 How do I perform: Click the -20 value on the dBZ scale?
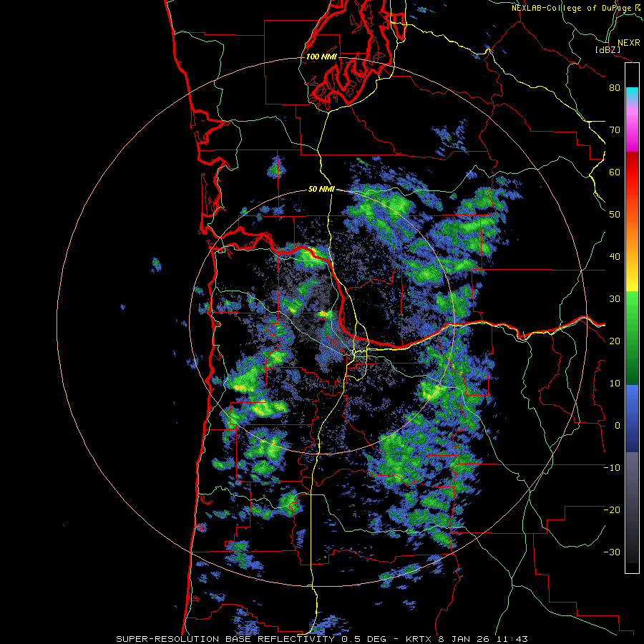pos(612,510)
